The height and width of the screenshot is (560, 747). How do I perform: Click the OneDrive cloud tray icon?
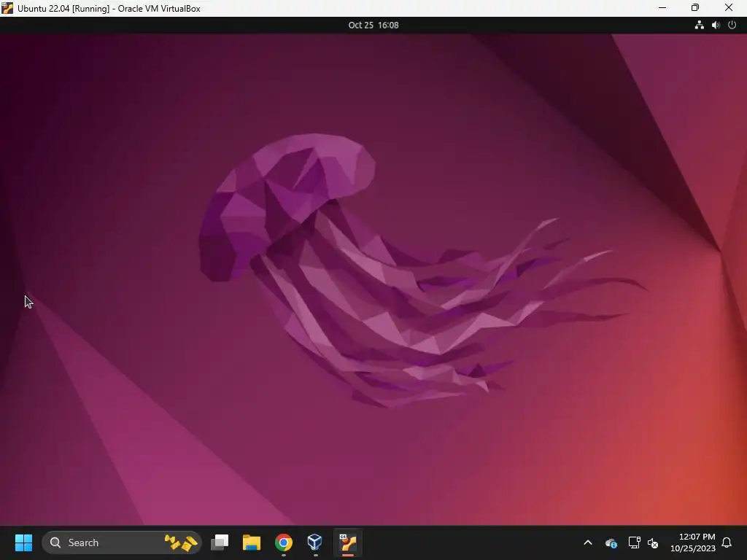611,542
